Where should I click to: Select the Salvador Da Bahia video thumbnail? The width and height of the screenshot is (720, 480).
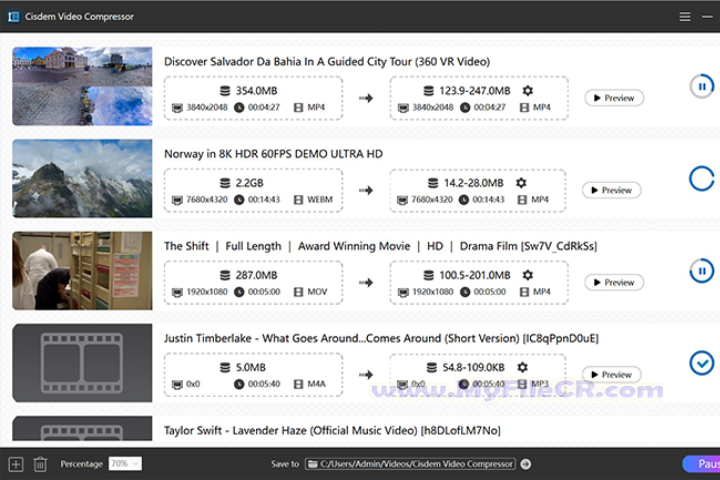coord(82,86)
